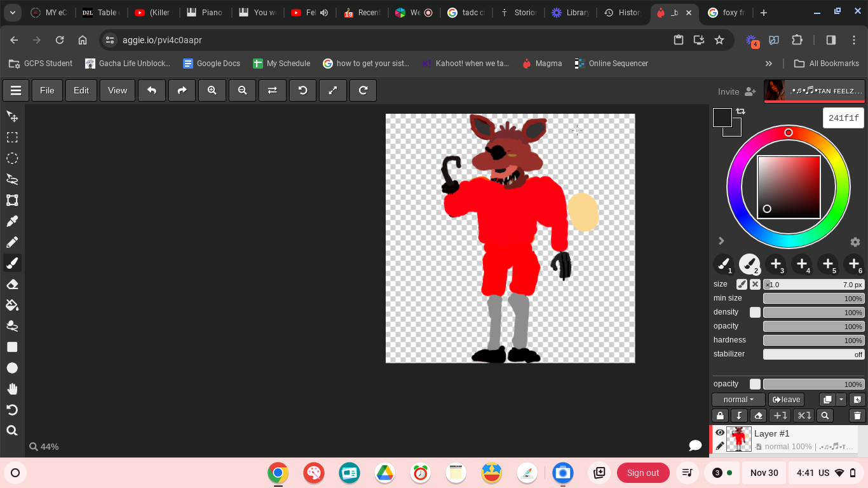The height and width of the screenshot is (488, 868).
Task: Open the stabilizer off selector
Action: pos(814,355)
